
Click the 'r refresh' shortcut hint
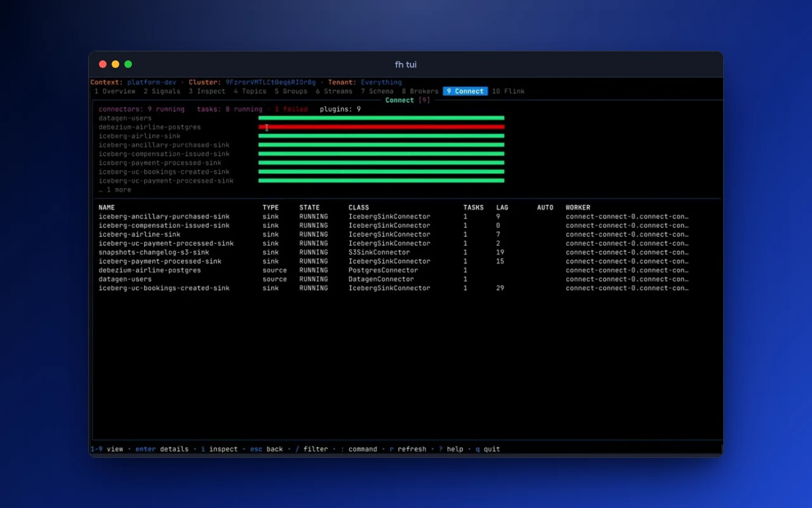coord(408,449)
